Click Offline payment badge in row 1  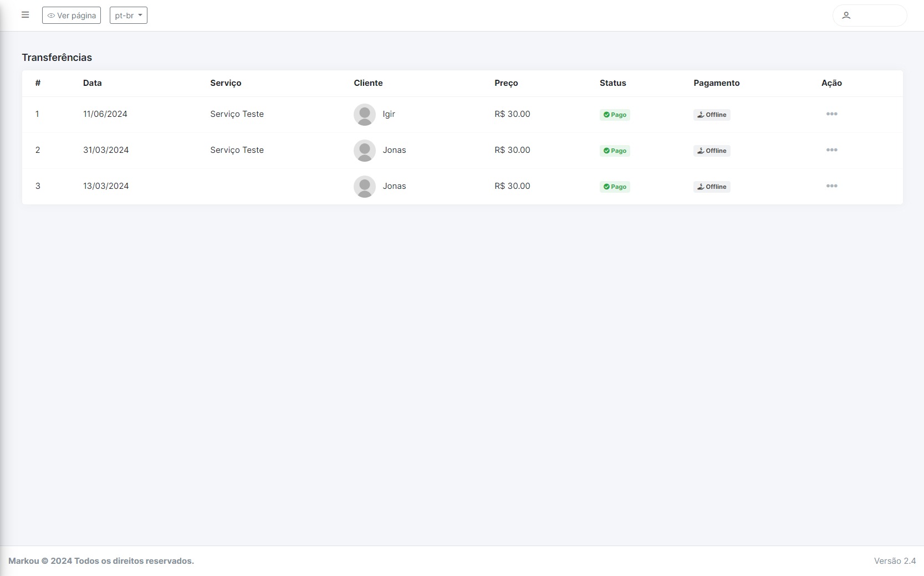712,115
